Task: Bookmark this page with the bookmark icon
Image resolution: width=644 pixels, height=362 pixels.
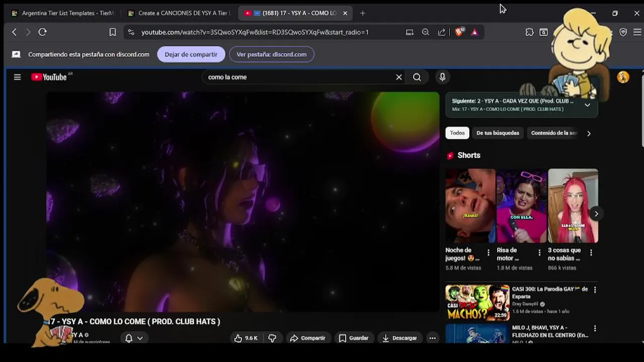Action: (113, 32)
